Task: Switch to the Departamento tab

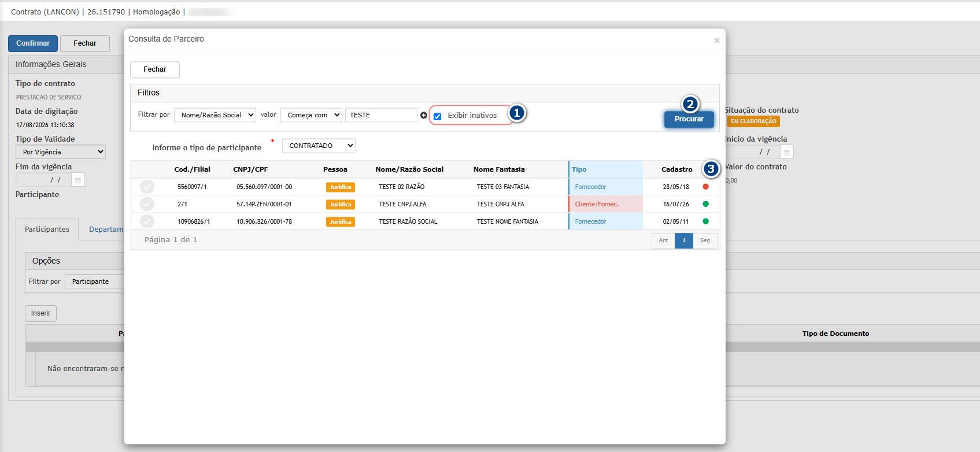Action: tap(106, 229)
